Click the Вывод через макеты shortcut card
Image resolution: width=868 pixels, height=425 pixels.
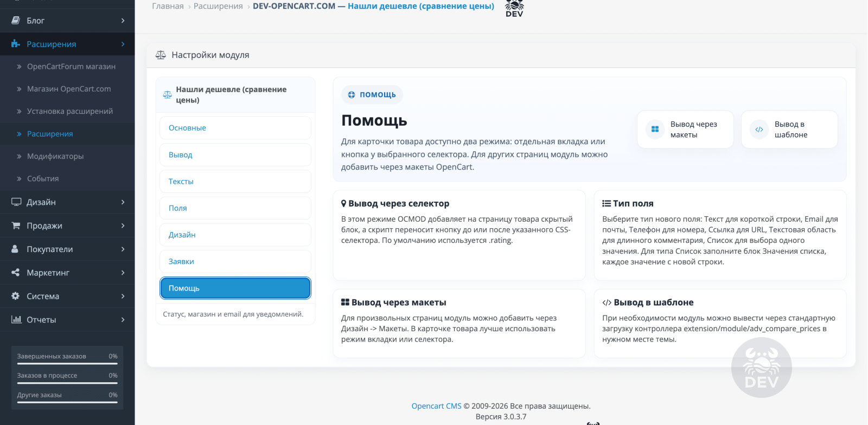(685, 130)
